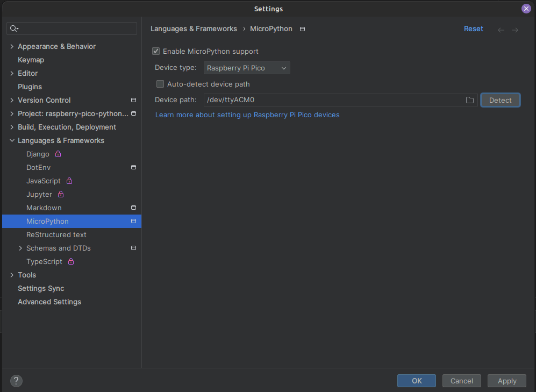Focus the settings search field

[x=72, y=28]
